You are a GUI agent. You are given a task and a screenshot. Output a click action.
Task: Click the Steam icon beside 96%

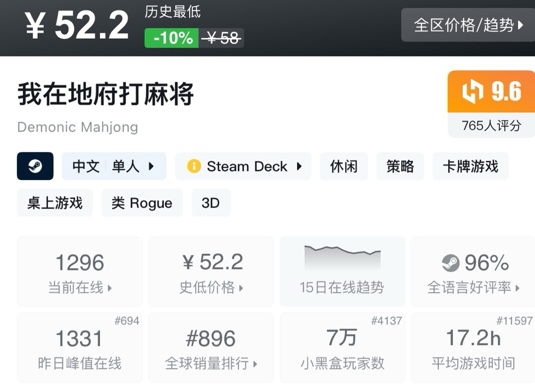point(451,263)
